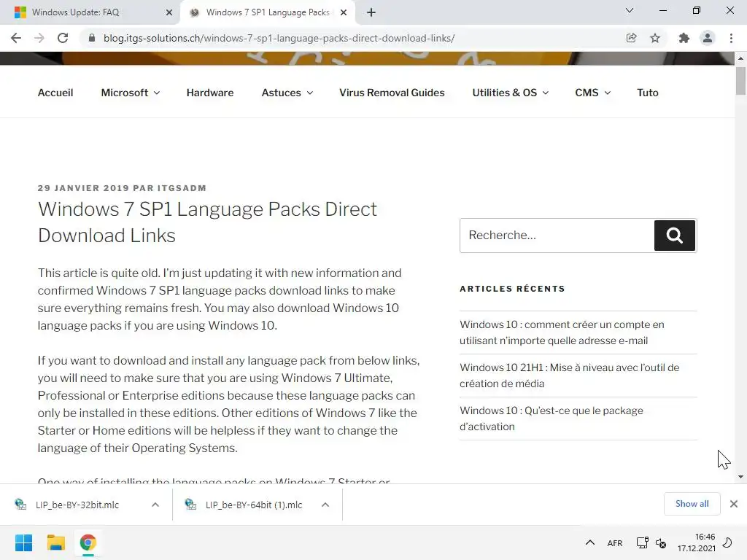Image resolution: width=747 pixels, height=560 pixels.
Task: Open the Hardware menu item
Action: pyautogui.click(x=210, y=93)
